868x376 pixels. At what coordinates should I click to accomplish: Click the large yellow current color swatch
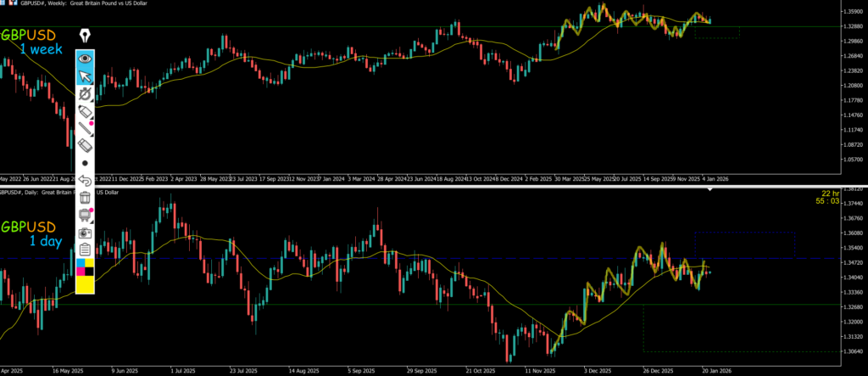[x=85, y=284]
